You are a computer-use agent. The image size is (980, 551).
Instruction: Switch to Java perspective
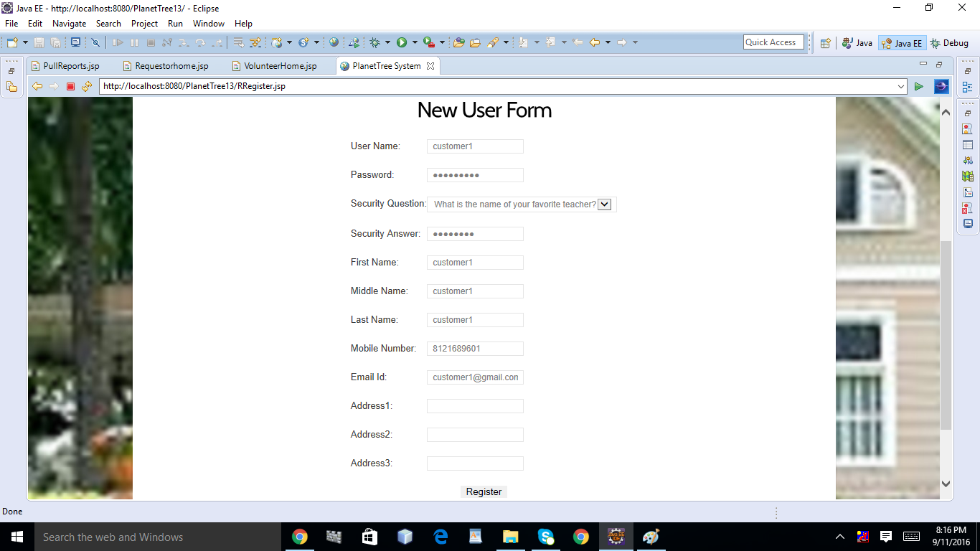[857, 43]
